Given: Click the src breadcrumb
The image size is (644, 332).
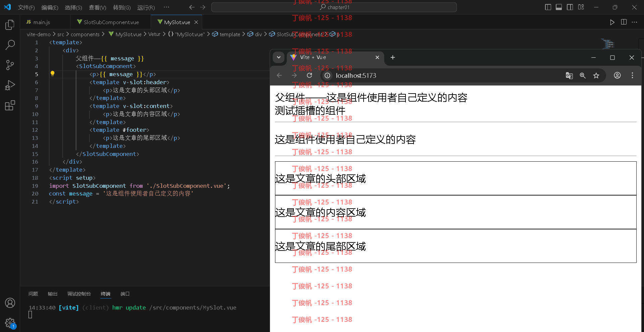Looking at the screenshot, I should [x=61, y=34].
